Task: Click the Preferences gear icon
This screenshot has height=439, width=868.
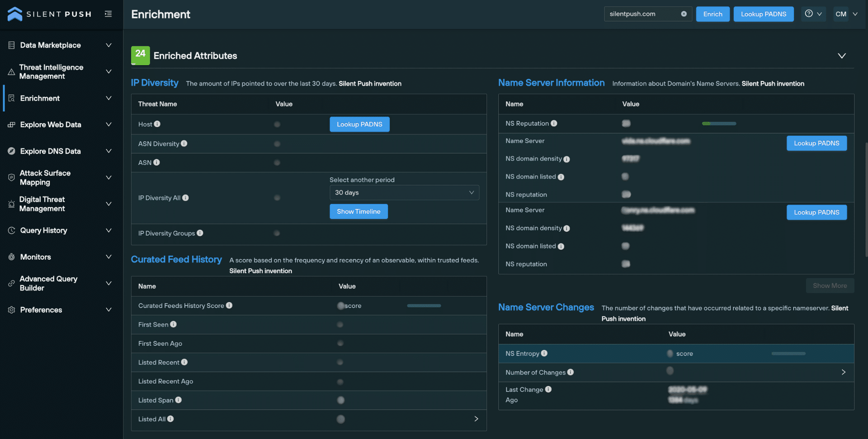Action: coord(11,310)
